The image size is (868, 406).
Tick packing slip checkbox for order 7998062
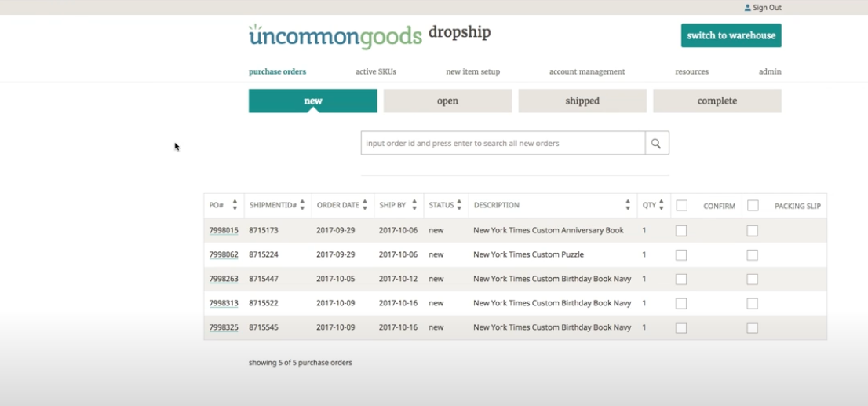tap(753, 254)
